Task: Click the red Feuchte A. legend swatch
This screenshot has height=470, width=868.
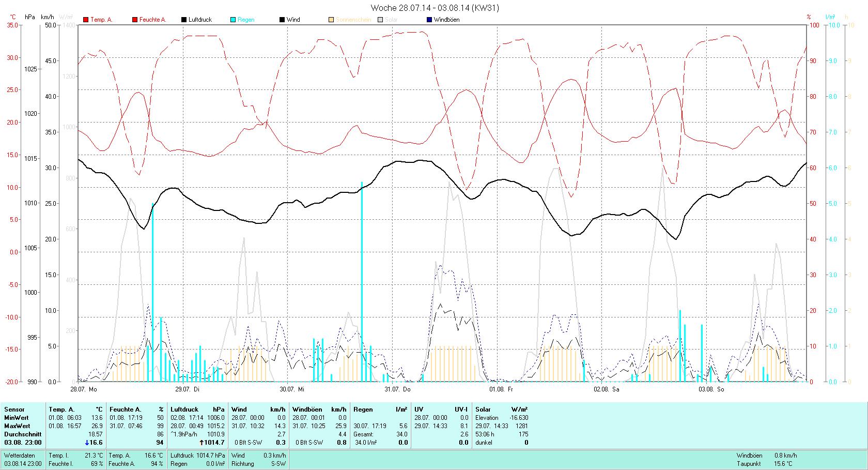Action: [x=135, y=20]
